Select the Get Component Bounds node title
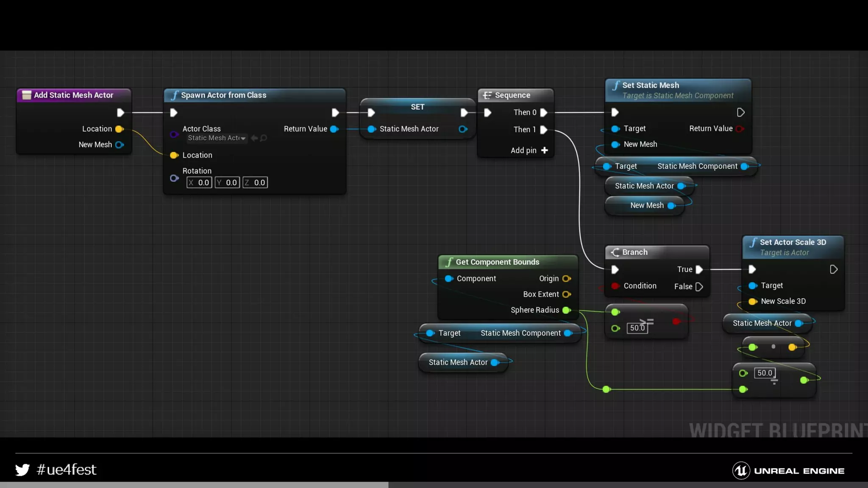Viewport: 868px width, 488px height. pos(497,262)
